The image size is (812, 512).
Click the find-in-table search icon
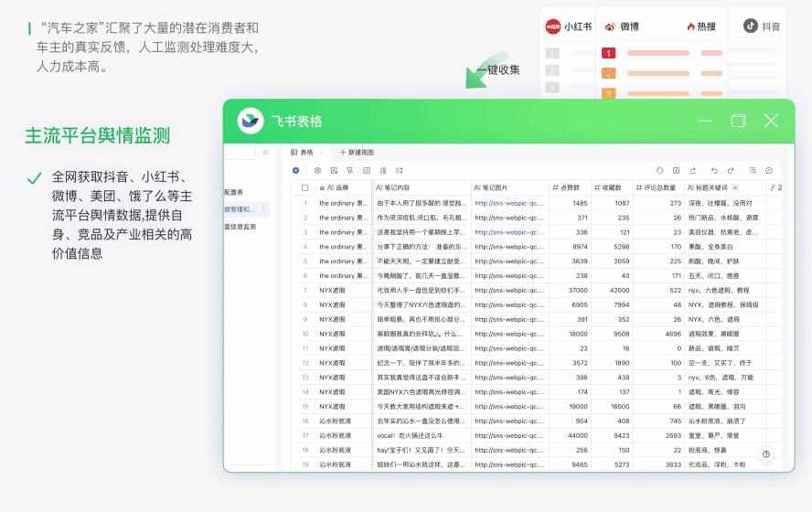753,170
